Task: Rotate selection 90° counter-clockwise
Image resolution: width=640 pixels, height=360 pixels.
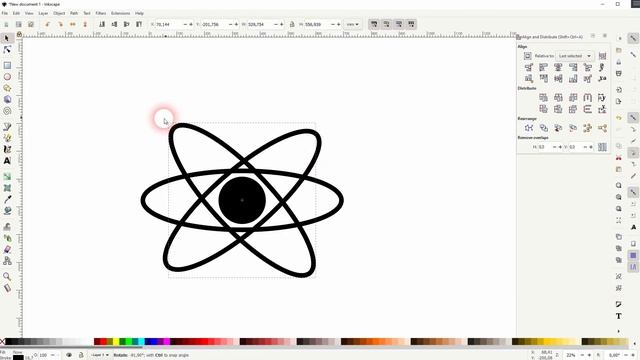Action: [x=48, y=24]
